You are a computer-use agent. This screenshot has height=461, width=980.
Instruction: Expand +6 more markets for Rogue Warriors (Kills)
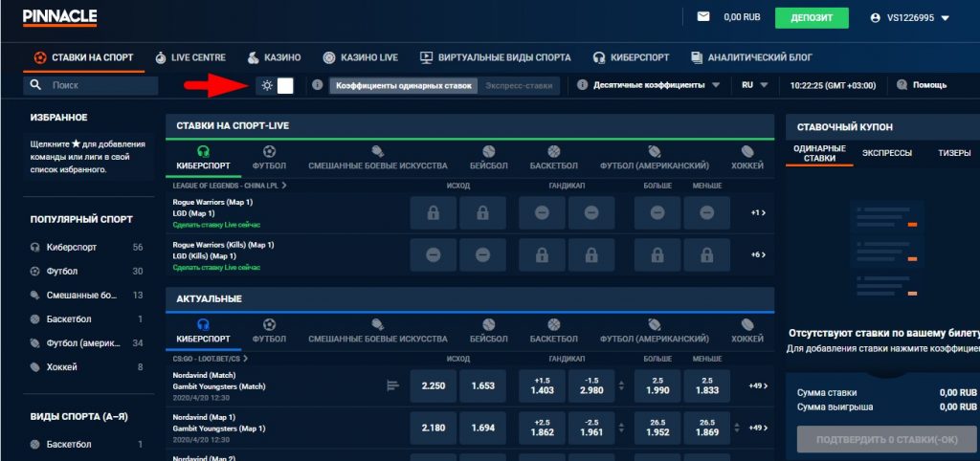(x=758, y=254)
